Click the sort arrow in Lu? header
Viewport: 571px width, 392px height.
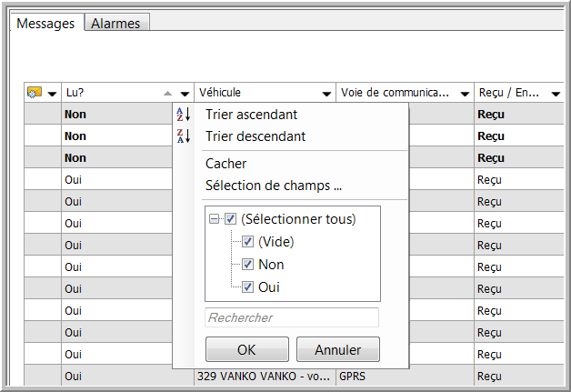point(167,93)
